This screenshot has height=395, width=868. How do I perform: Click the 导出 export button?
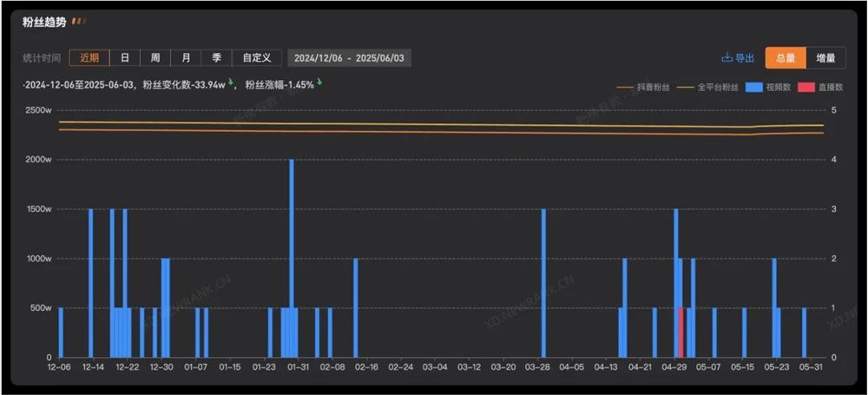tap(738, 57)
